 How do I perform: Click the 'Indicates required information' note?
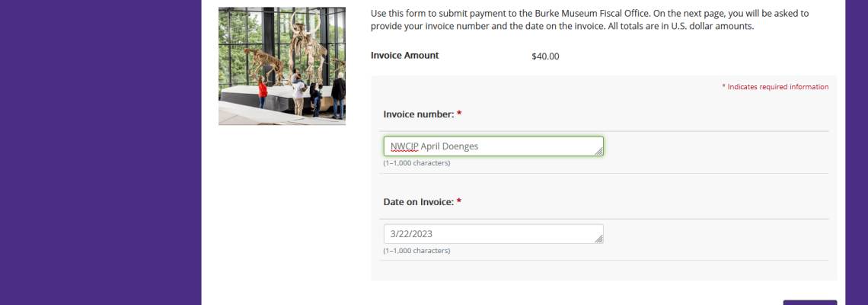[x=775, y=87]
